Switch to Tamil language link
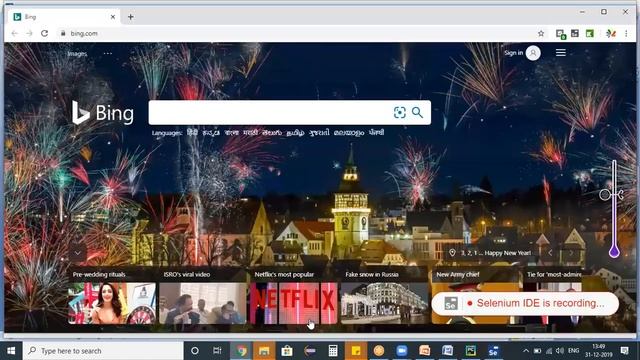 [x=295, y=133]
